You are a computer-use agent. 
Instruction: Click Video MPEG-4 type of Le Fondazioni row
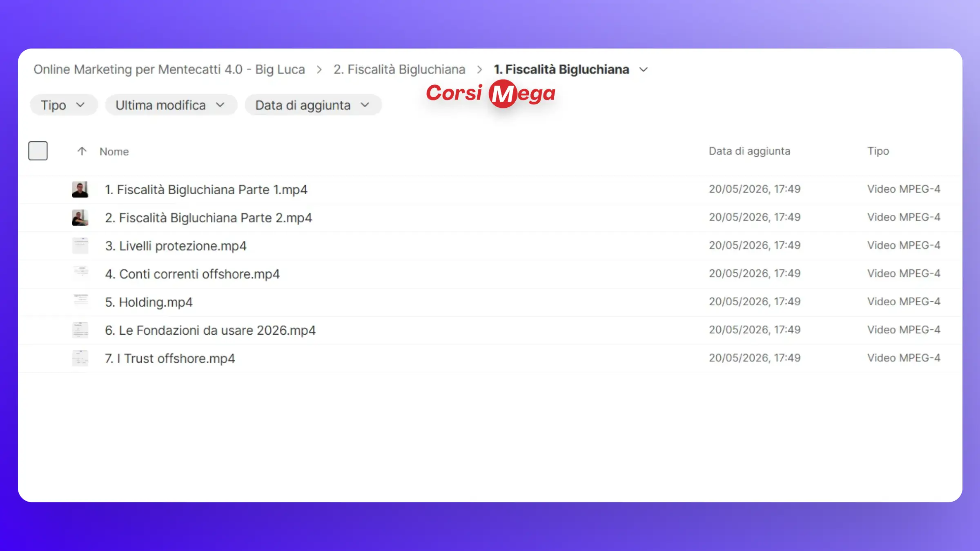[904, 330]
